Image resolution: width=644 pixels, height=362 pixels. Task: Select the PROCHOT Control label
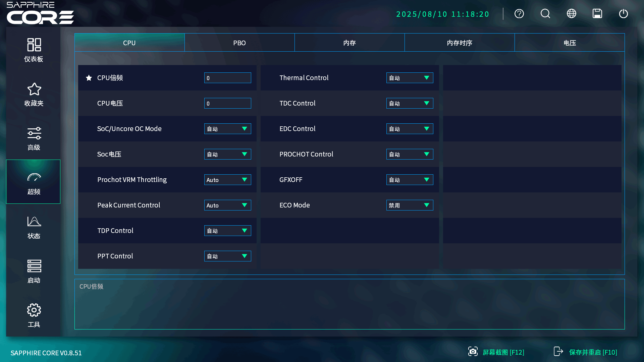(x=306, y=154)
